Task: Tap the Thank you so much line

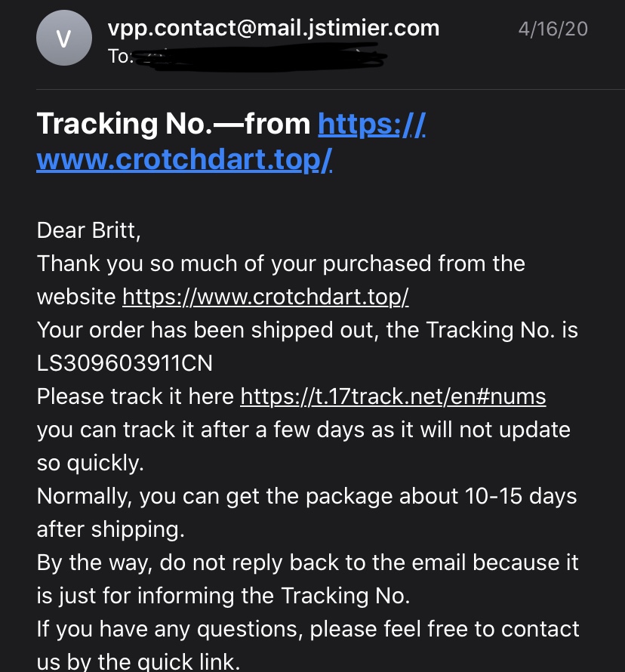Action: click(x=281, y=264)
